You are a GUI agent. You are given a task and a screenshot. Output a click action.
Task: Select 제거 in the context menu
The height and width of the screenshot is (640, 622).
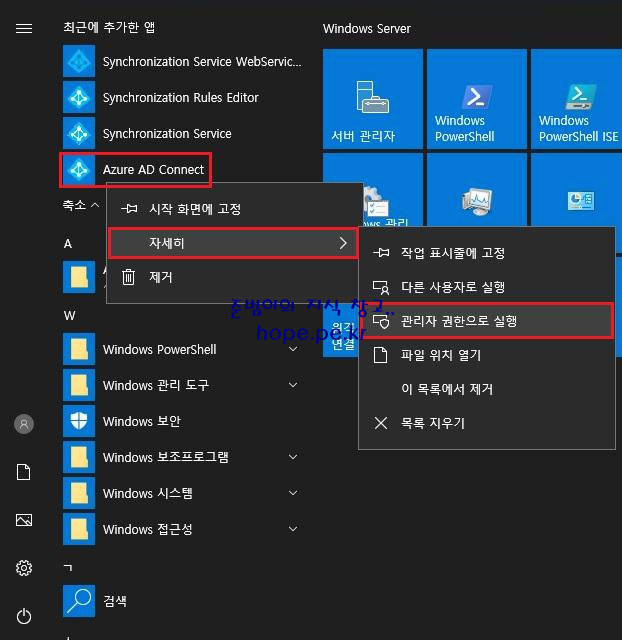point(235,277)
